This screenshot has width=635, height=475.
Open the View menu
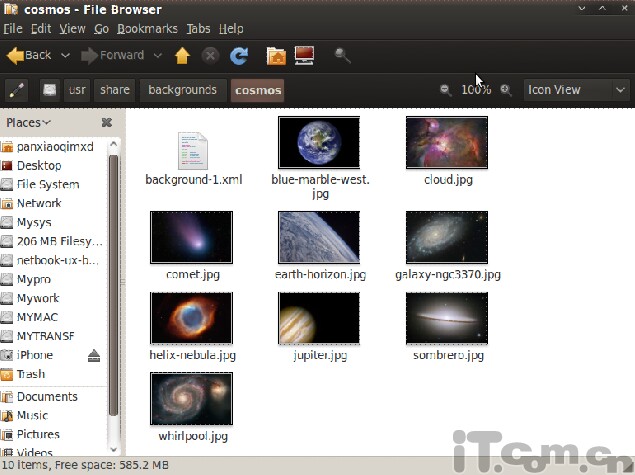pyautogui.click(x=72, y=29)
